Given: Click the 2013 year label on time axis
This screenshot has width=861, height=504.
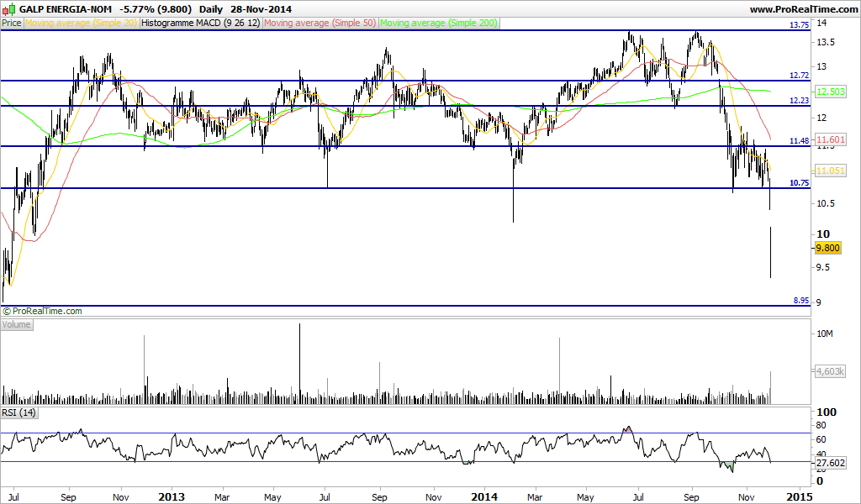Looking at the screenshot, I should point(172,497).
